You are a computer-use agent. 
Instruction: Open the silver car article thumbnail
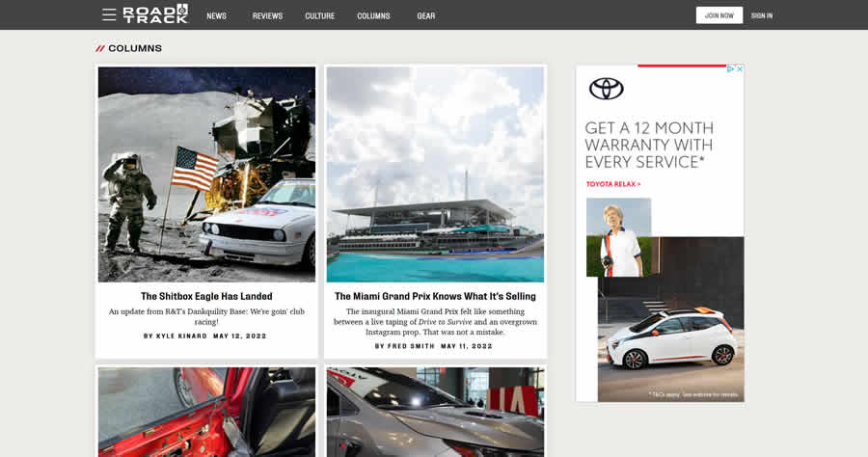435,412
